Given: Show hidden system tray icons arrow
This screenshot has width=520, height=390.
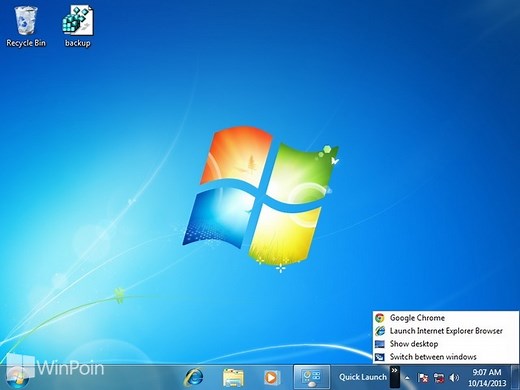Looking at the screenshot, I should 407,378.
